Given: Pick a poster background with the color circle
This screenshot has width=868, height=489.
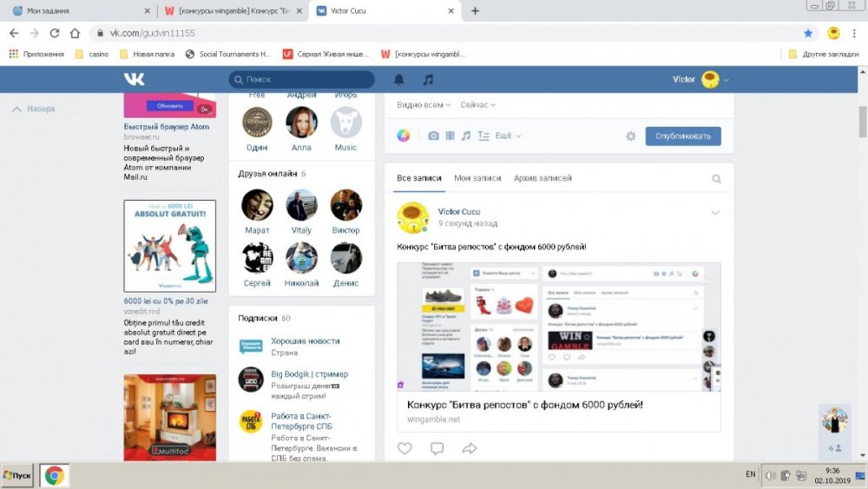Looking at the screenshot, I should (403, 136).
